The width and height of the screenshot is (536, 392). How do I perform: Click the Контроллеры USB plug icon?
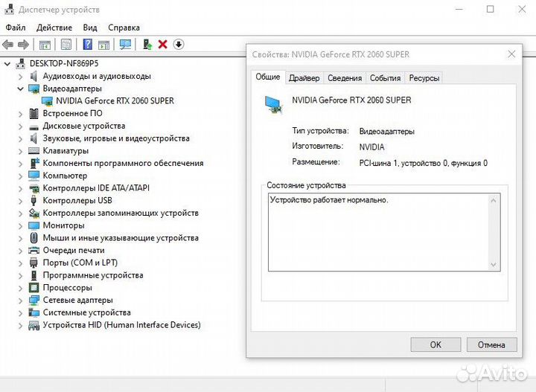33,200
